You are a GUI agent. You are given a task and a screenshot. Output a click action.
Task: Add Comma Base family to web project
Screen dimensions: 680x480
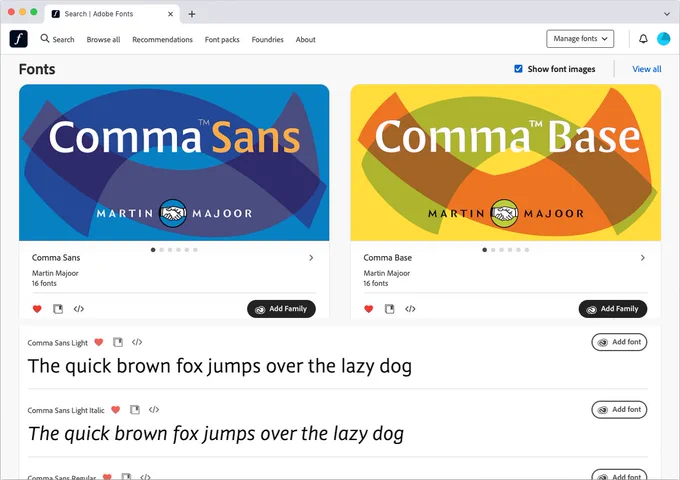click(389, 309)
